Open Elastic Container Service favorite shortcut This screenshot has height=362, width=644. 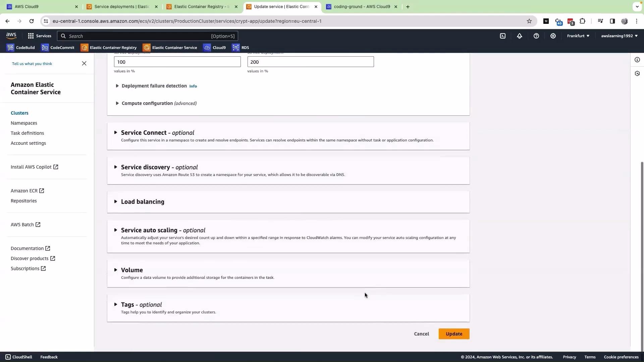(170, 48)
